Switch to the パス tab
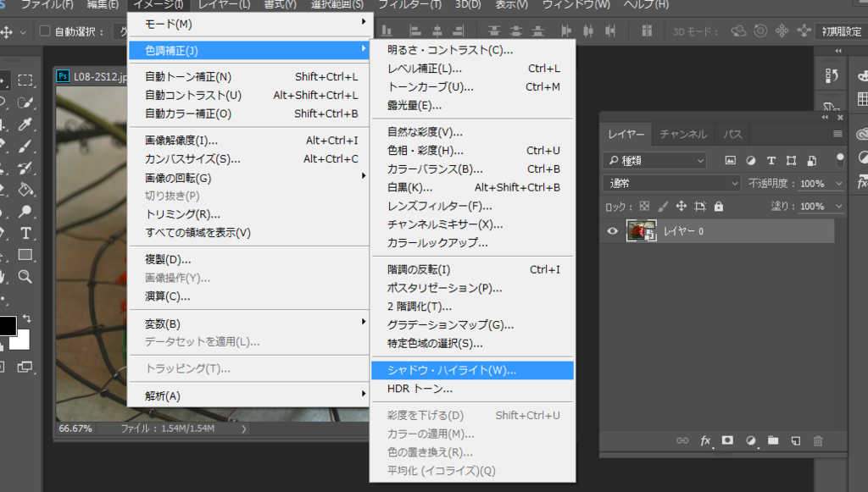The width and height of the screenshot is (868, 492). click(732, 134)
